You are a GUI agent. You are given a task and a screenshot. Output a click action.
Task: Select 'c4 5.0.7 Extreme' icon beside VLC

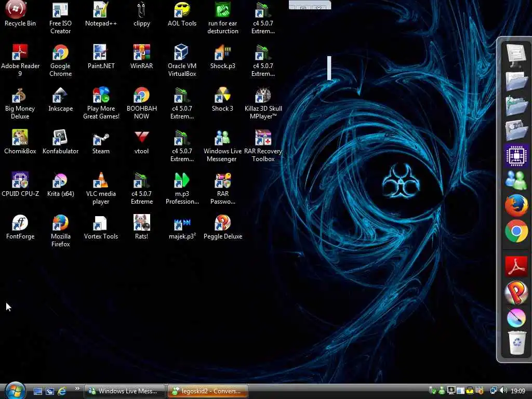(x=141, y=188)
